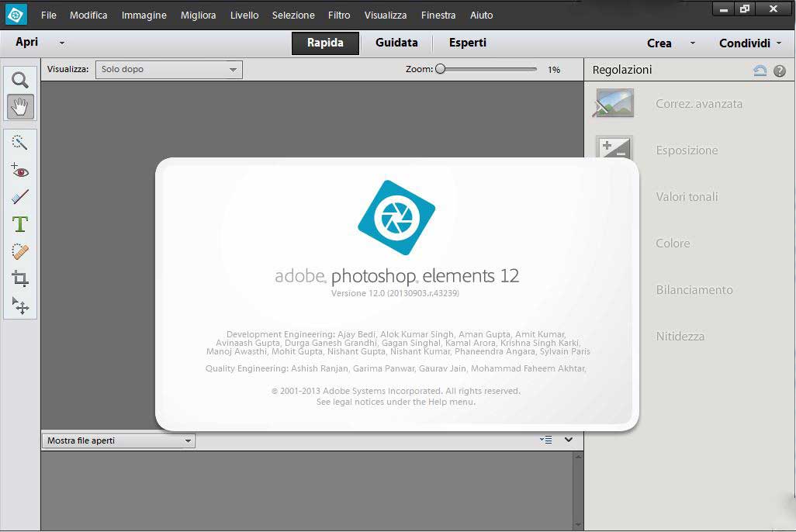Viewport: 796px width, 532px height.
Task: Open the Filtro menu
Action: 338,16
